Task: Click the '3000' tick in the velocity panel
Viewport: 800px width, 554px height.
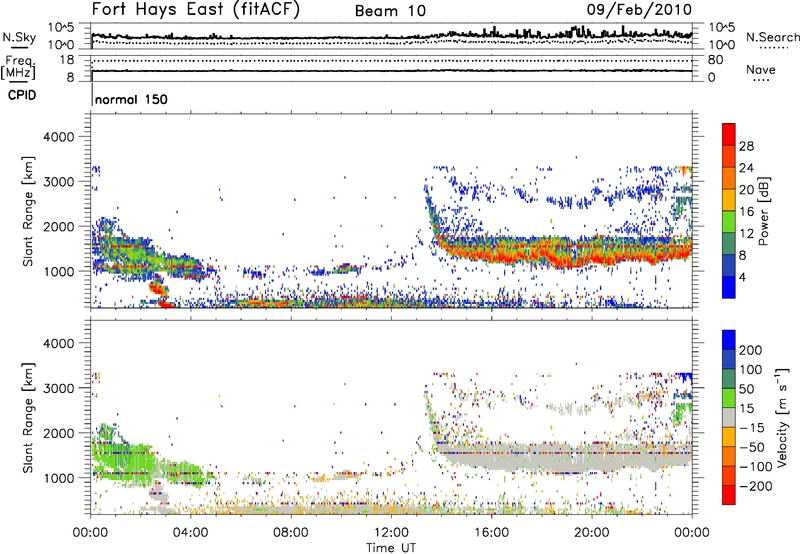Action: (59, 388)
